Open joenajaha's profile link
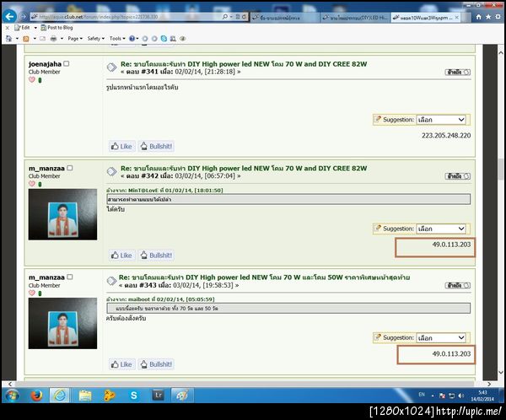The height and width of the screenshot is (420, 506). (x=45, y=64)
